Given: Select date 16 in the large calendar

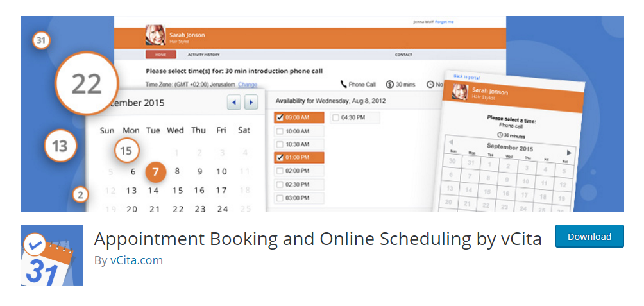Looking at the screenshot, I should (199, 190).
